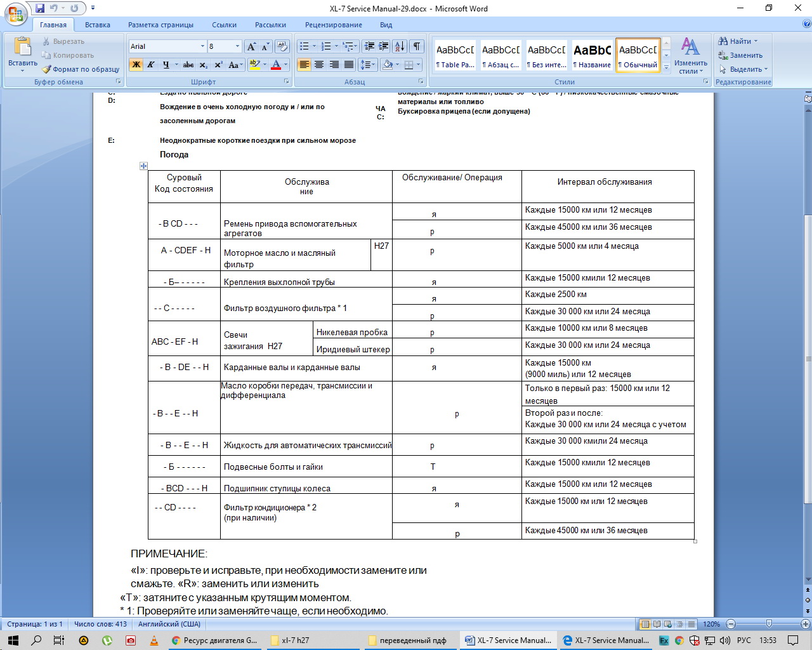This screenshot has width=812, height=650.
Task: Click the Increase Indent icon
Action: (x=384, y=46)
